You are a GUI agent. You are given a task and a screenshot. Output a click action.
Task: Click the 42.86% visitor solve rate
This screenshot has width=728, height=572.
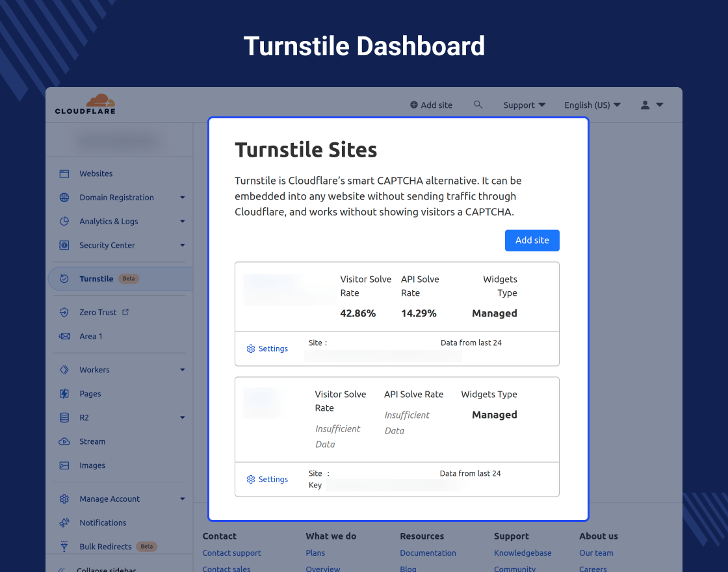coord(358,313)
